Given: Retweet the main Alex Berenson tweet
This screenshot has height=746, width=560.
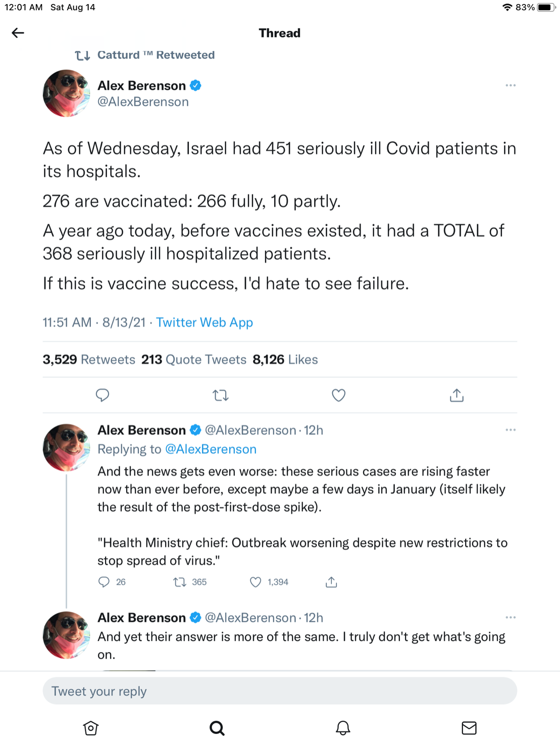Looking at the screenshot, I should tap(221, 395).
